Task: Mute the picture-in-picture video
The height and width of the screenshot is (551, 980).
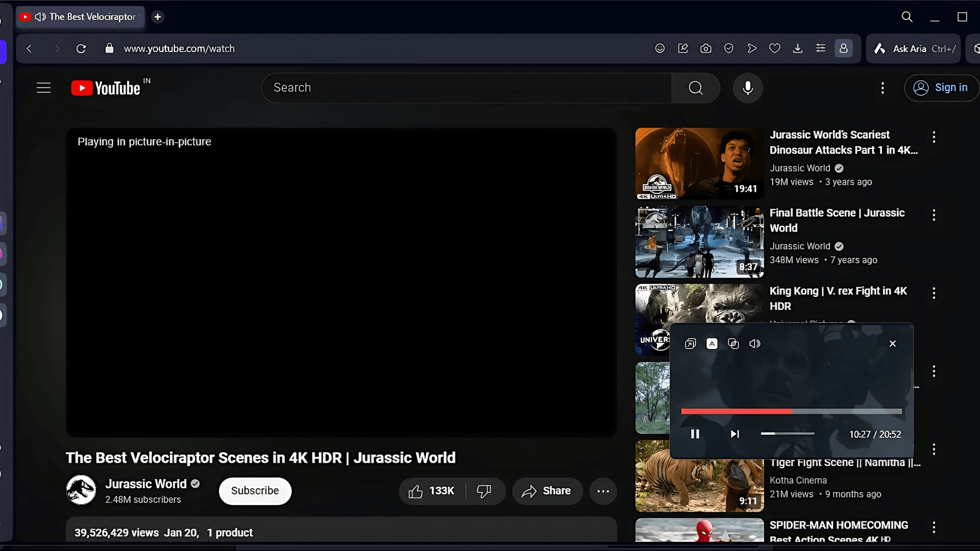Action: (x=755, y=344)
